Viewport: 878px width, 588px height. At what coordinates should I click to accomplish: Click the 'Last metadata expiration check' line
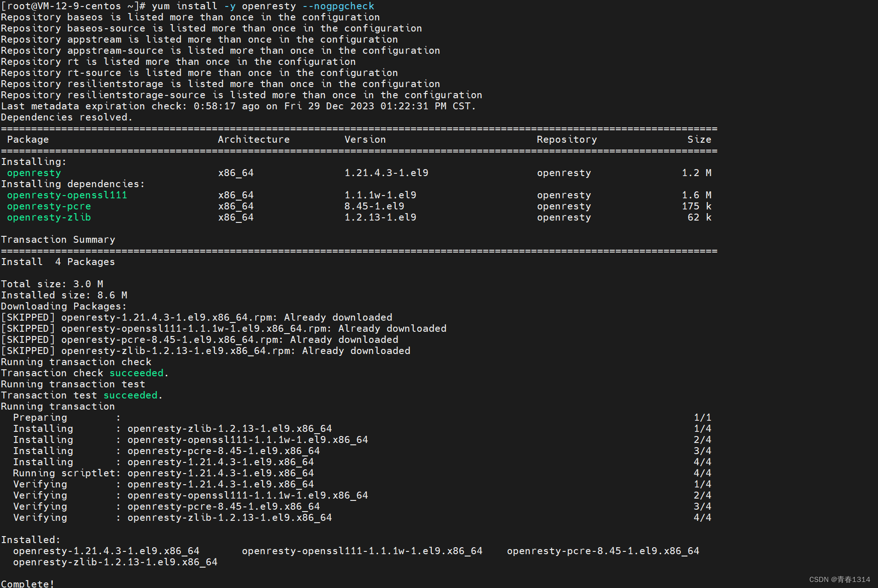coord(238,106)
